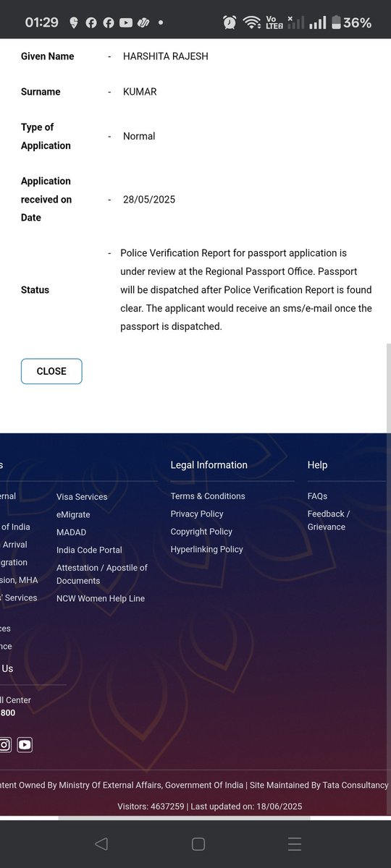
Task: Open the MADAD link
Action: 71,532
